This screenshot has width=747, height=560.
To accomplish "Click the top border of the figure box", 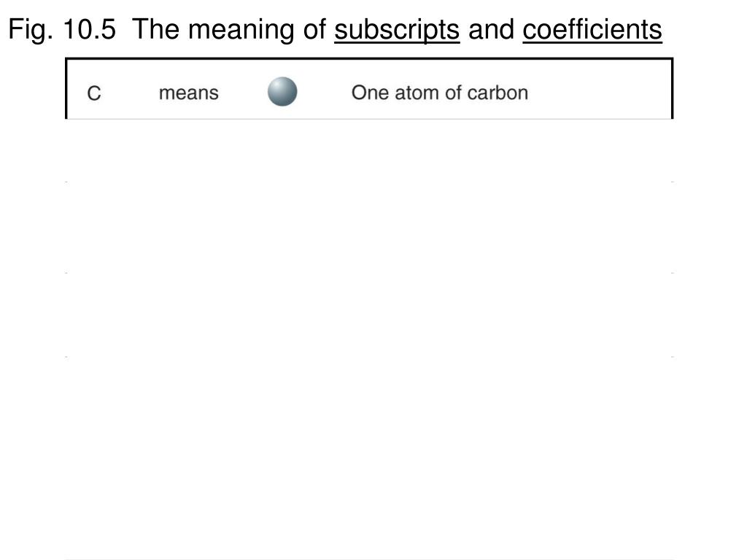I will pyautogui.click(x=368, y=58).
